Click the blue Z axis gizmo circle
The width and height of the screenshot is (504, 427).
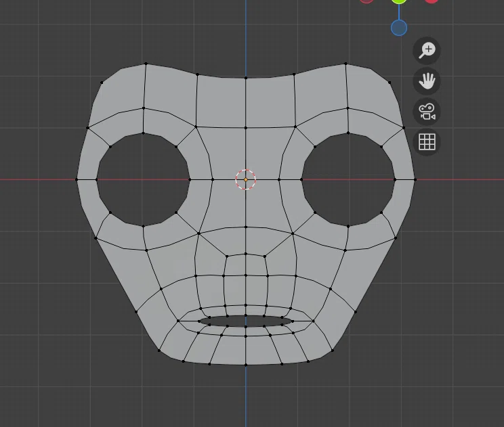[x=399, y=28]
